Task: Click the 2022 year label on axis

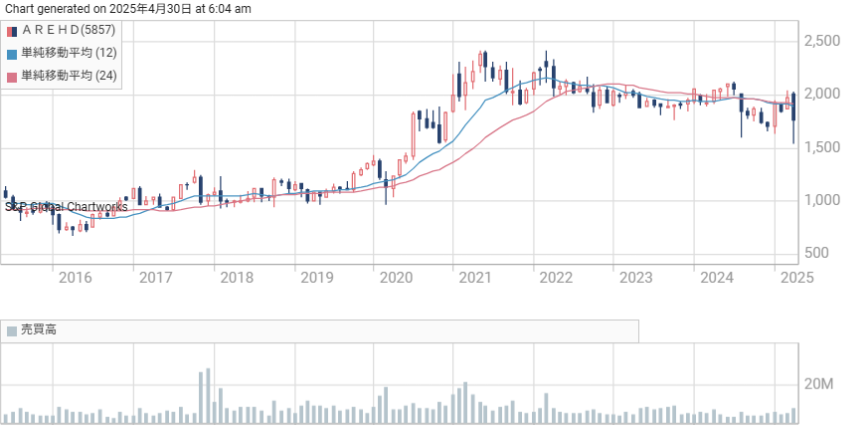Action: [x=557, y=278]
